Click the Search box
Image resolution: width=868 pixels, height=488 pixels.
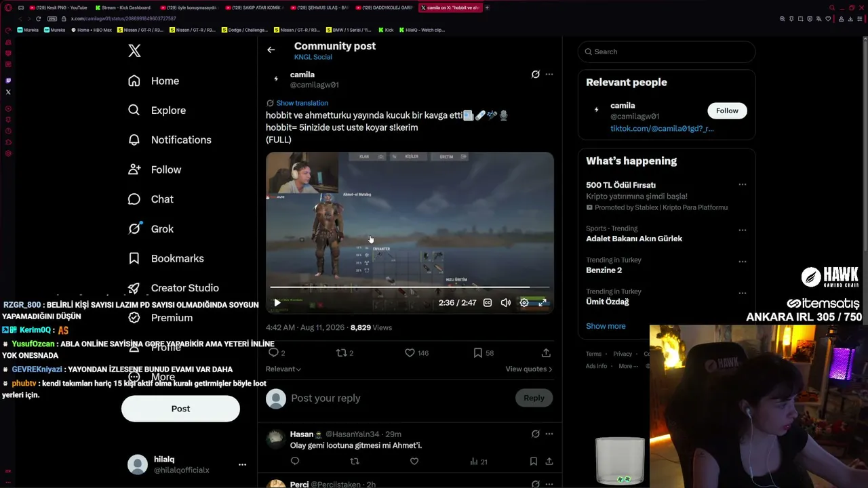point(667,52)
